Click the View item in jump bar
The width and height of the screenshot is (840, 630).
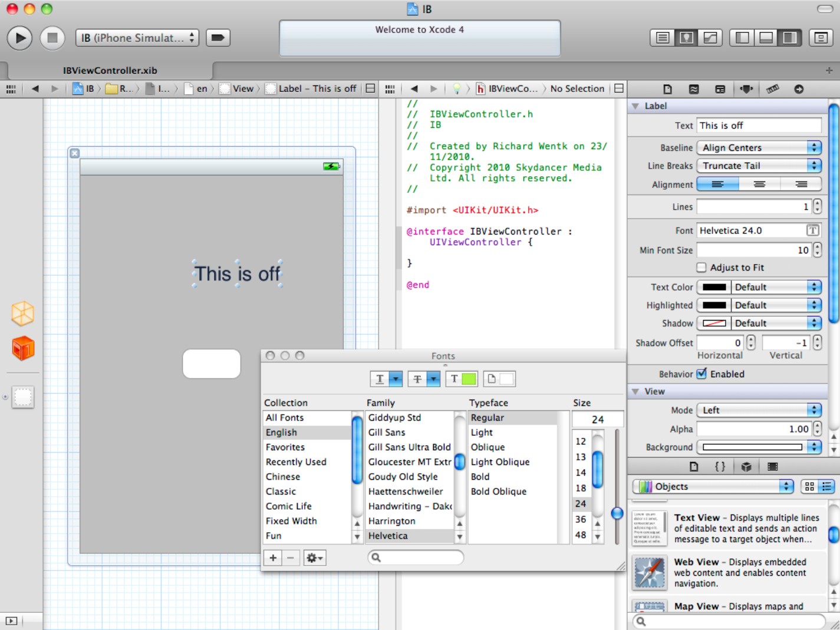point(238,88)
